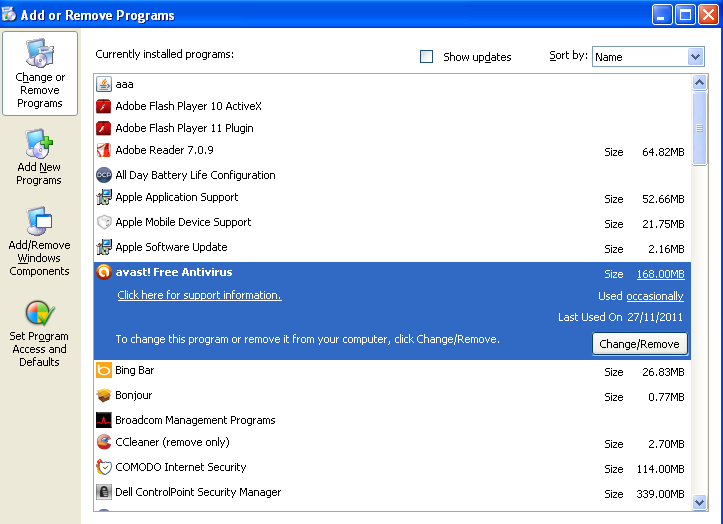Click the occasionally usage link
The height and width of the screenshot is (524, 723).
click(655, 296)
